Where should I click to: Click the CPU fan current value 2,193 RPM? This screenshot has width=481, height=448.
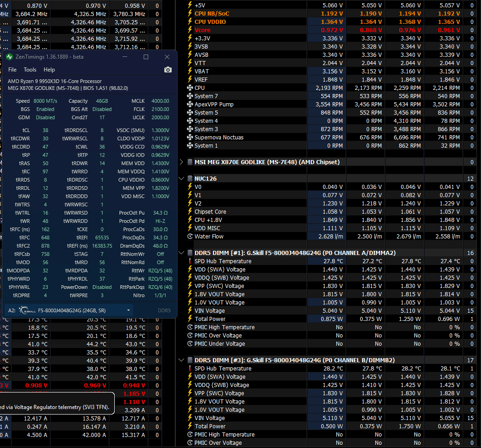329,88
